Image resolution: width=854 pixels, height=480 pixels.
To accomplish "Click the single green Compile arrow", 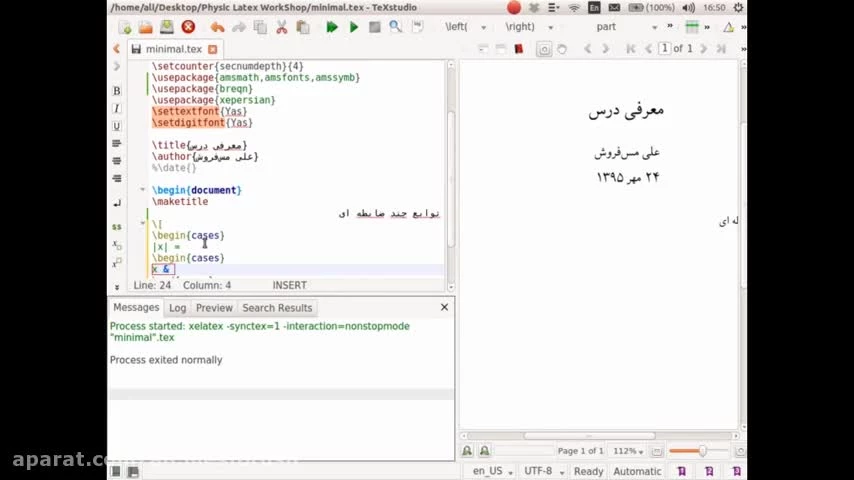I will click(353, 27).
